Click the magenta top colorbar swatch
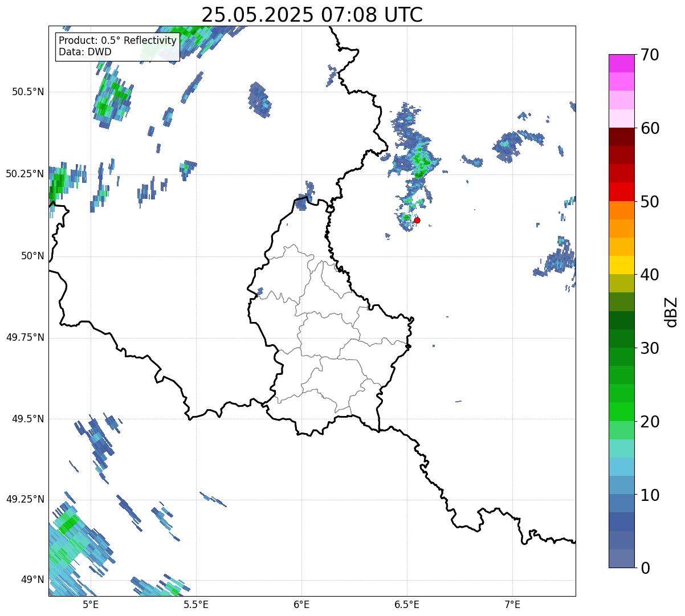 [x=621, y=64]
